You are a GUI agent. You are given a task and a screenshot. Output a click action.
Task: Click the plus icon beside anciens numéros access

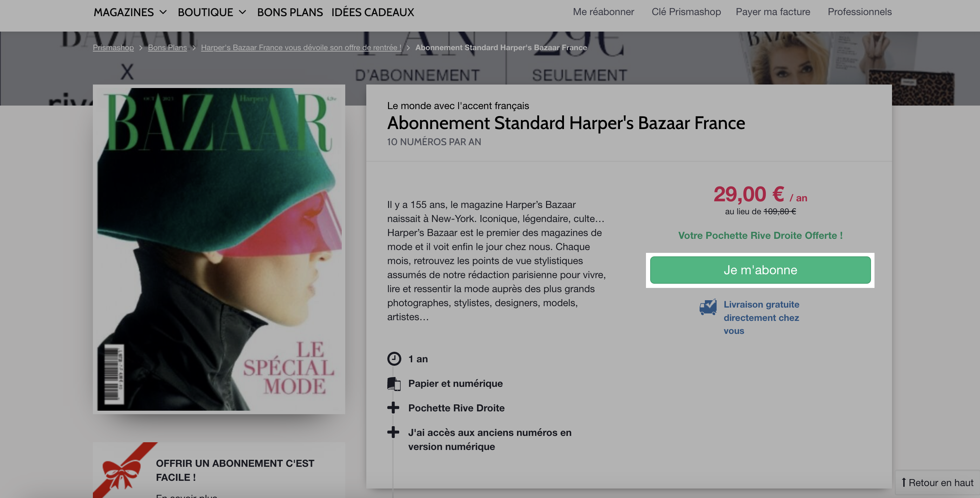393,432
